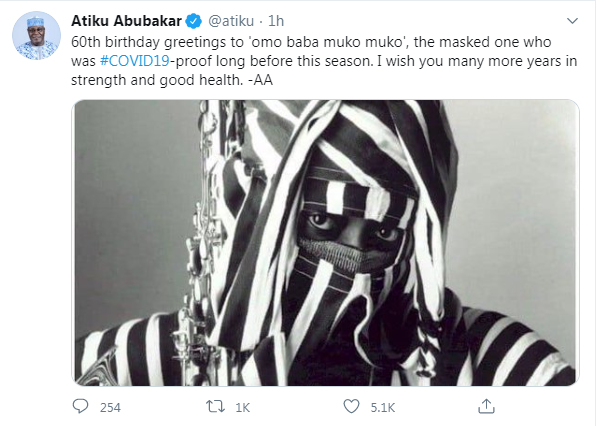The height and width of the screenshot is (426, 616).
Task: Click the saxophone in the photo
Action: coord(198,244)
